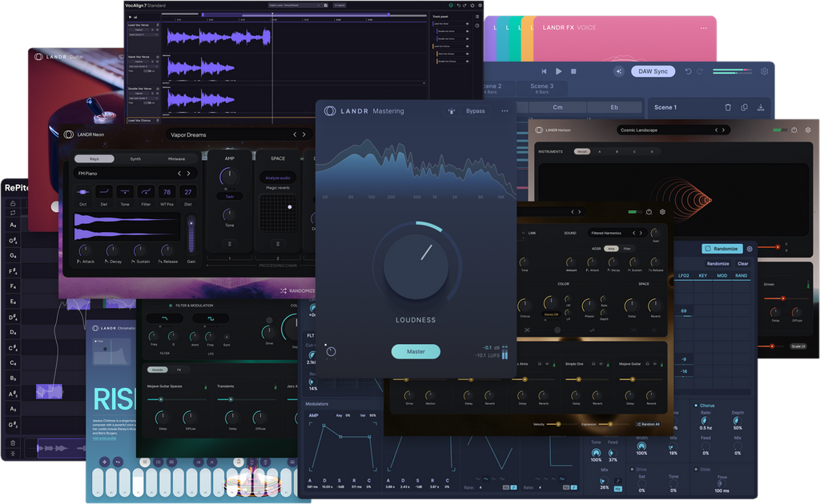Click the lock icon in the RePitch sidebar
Image resolution: width=820 pixels, height=504 pixels.
[x=13, y=203]
